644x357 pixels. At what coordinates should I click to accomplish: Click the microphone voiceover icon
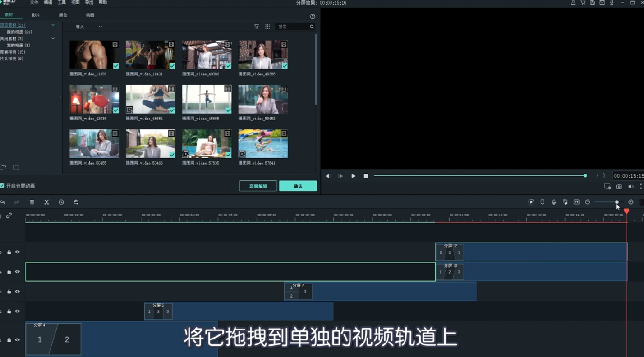tap(554, 202)
